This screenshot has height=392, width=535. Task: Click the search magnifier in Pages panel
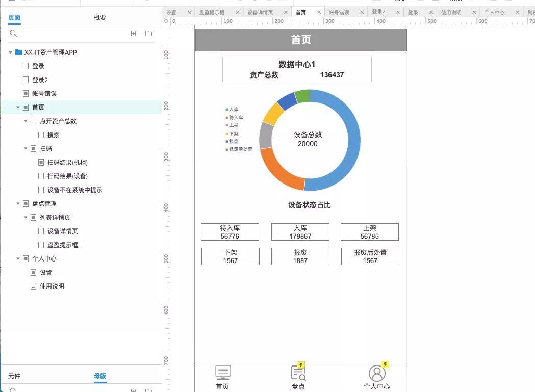pos(13,33)
